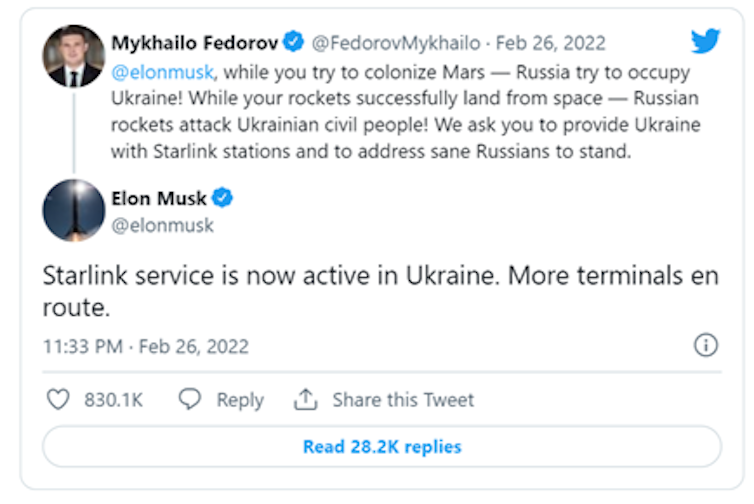Click the Elon Musk display name
Viewport: 754px width, 504px height.
[166, 198]
